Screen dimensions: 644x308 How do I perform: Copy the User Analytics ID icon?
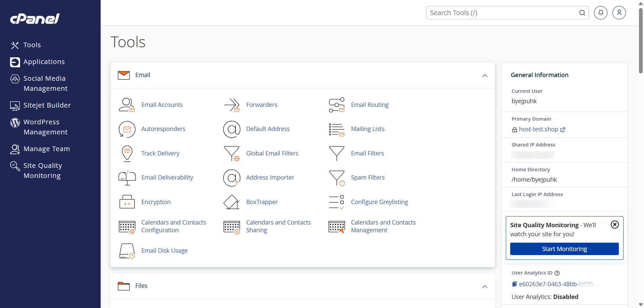point(515,284)
